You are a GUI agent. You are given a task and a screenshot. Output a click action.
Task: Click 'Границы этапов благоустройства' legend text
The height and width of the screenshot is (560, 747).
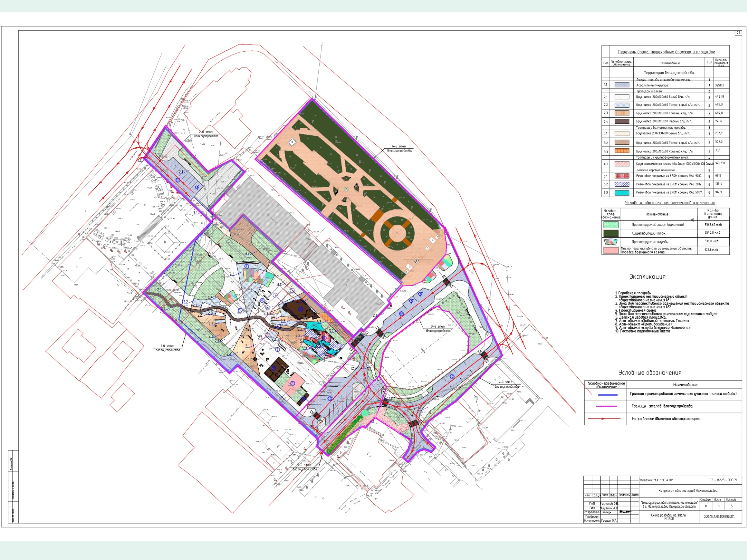click(662, 406)
